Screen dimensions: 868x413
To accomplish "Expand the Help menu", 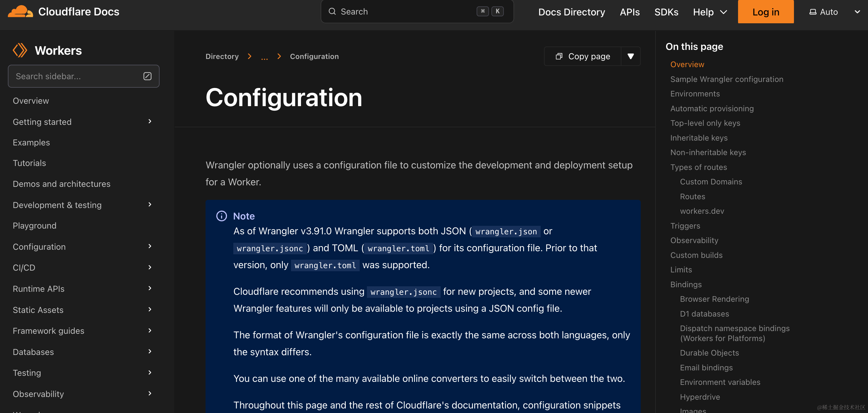I will 710,12.
